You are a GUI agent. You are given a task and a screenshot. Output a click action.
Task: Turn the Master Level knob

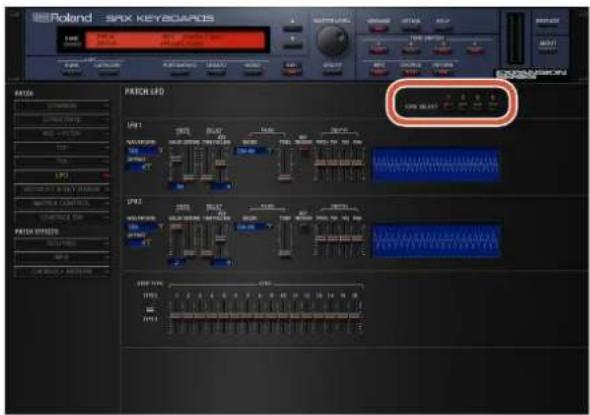click(x=332, y=41)
